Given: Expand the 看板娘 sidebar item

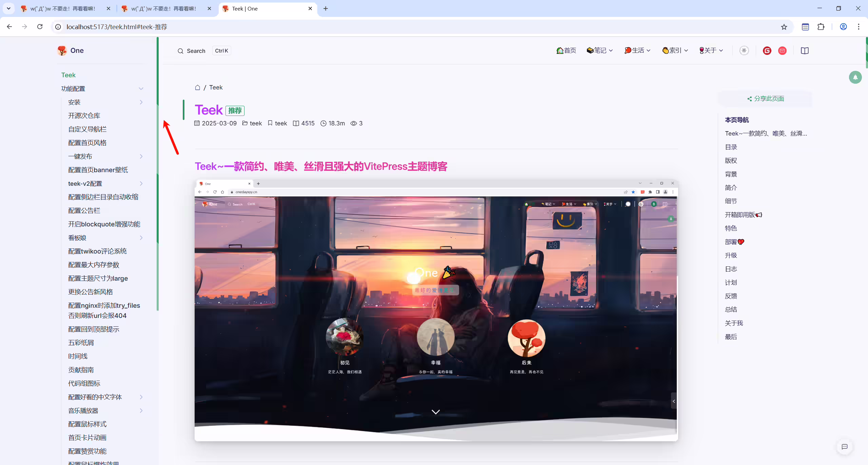Looking at the screenshot, I should (141, 238).
